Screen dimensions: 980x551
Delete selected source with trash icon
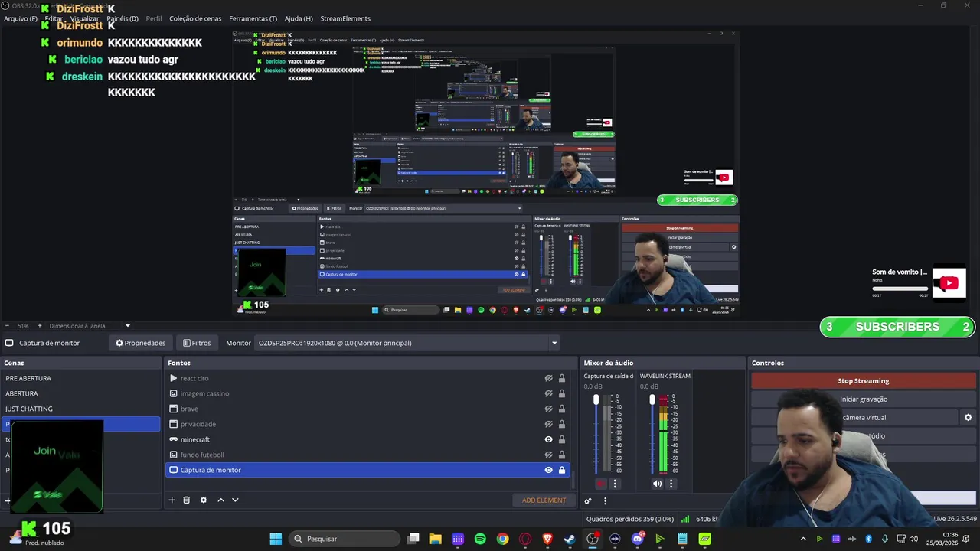186,500
